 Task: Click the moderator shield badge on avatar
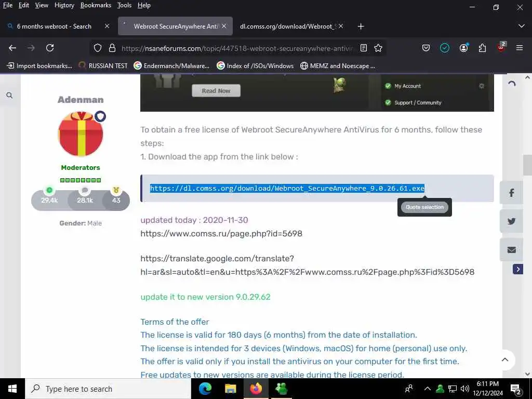point(100,116)
